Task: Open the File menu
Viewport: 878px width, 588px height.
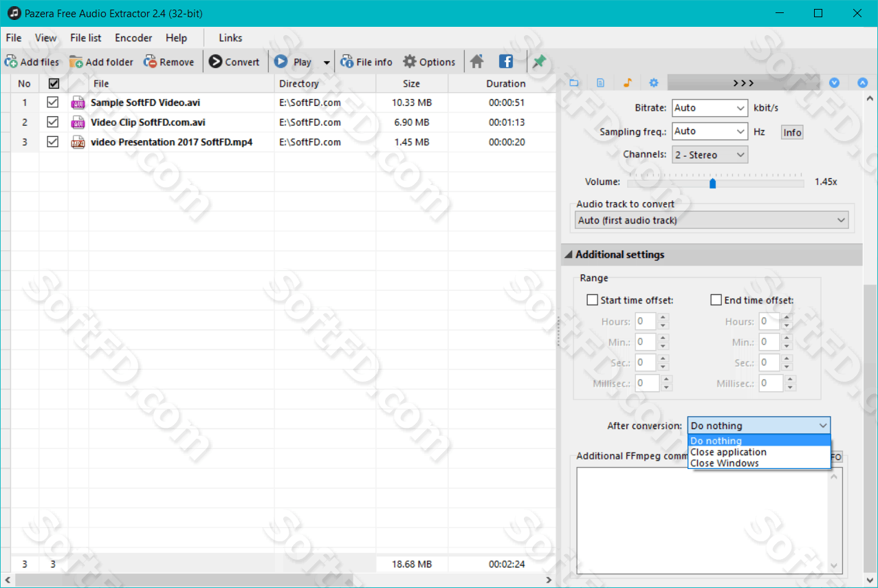Action: click(14, 38)
